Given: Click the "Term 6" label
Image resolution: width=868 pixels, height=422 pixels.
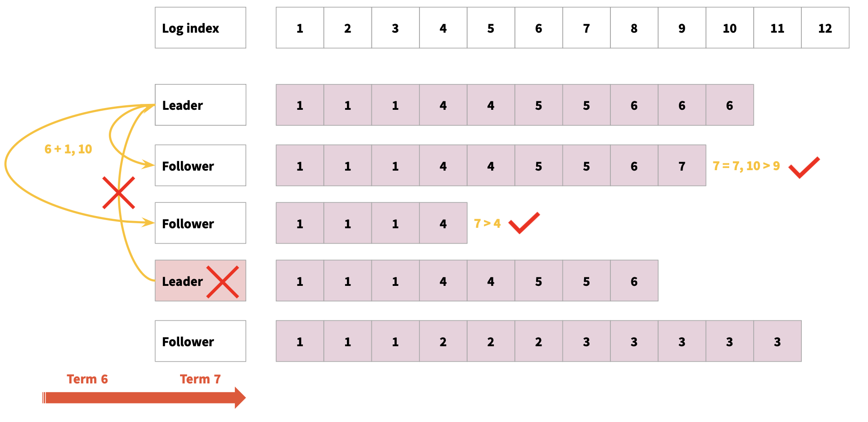Looking at the screenshot, I should pos(87,379).
